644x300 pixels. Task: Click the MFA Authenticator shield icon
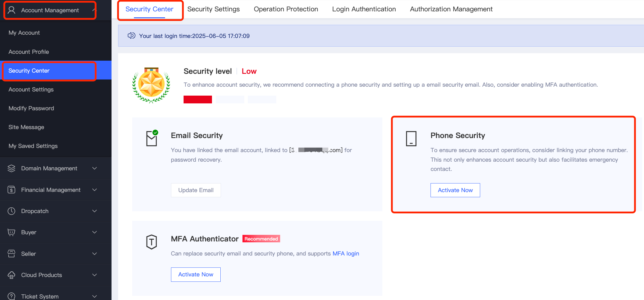(152, 242)
